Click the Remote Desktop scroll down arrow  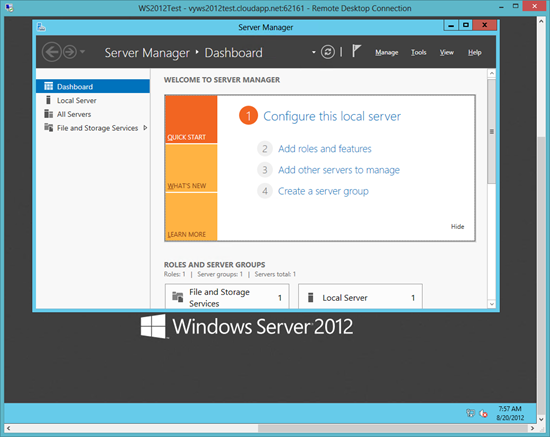tap(541, 419)
